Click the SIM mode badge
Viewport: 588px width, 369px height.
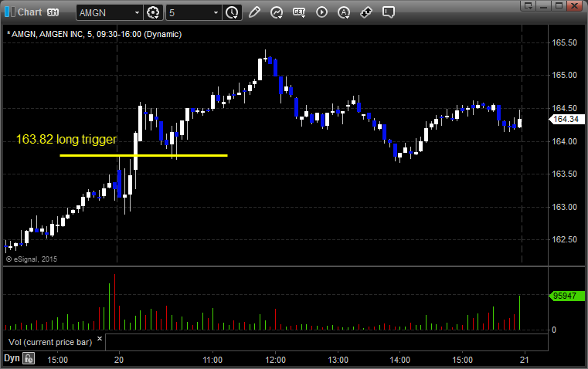point(53,12)
